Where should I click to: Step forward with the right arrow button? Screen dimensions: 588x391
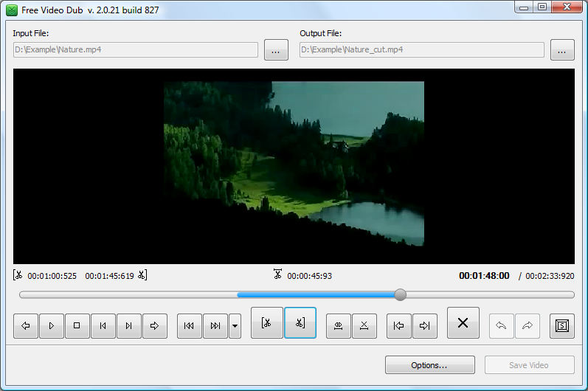coord(155,326)
